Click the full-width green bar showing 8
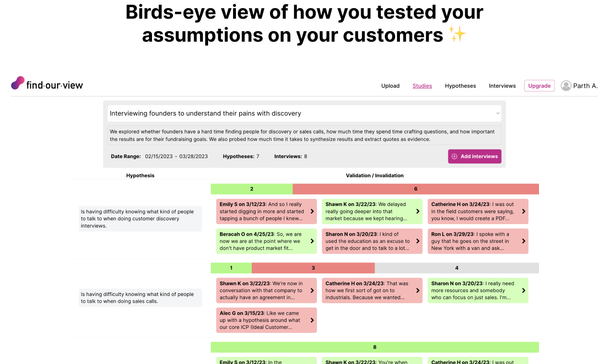 (x=375, y=347)
